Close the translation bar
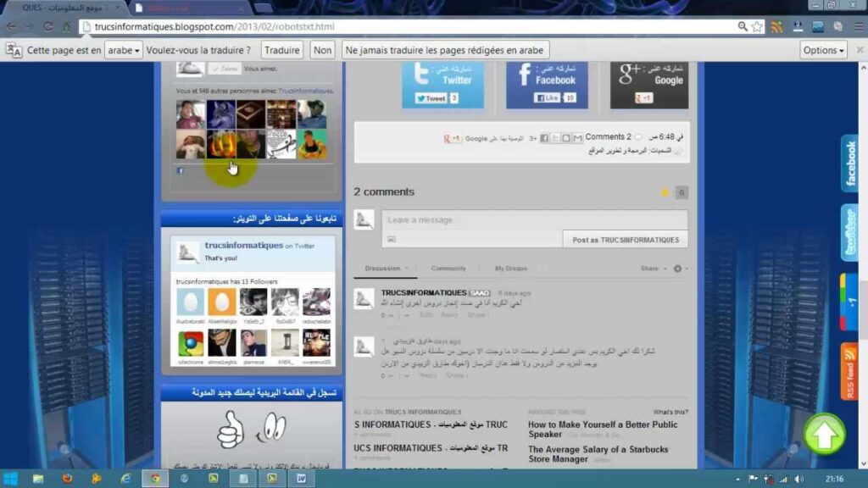This screenshot has width=868, height=488. 860,50
